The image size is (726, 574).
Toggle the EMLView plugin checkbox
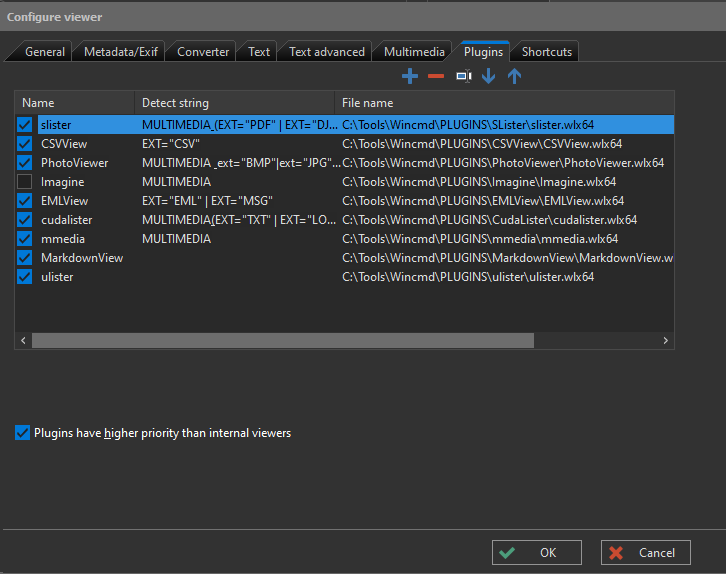pos(25,200)
